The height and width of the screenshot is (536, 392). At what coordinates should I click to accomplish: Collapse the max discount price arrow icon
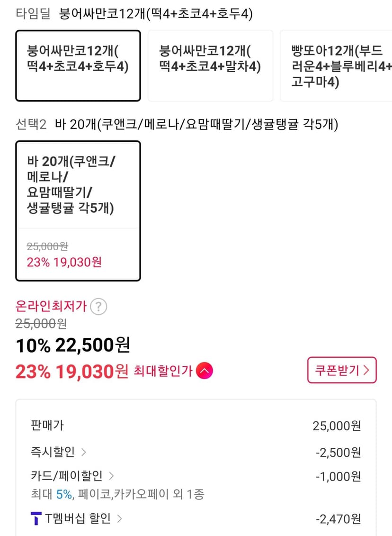pyautogui.click(x=204, y=371)
